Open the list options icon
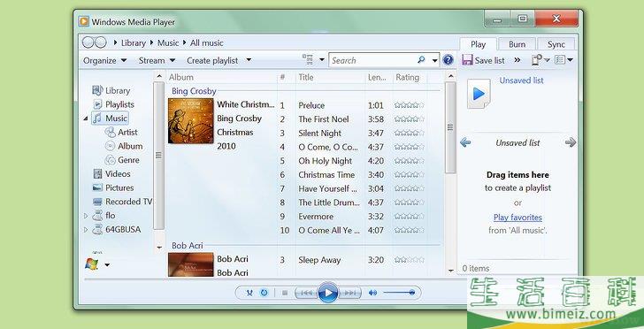 [560, 60]
